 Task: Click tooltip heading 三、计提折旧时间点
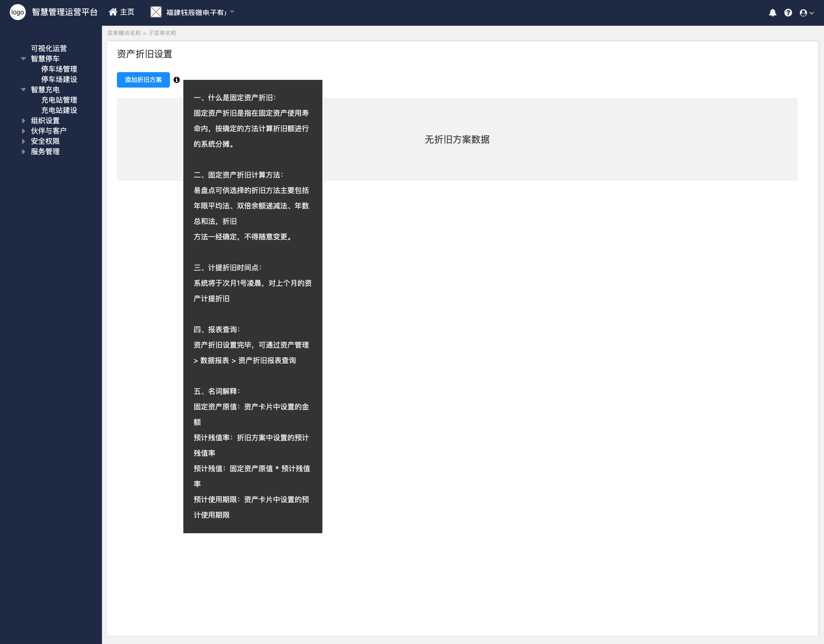pos(228,268)
